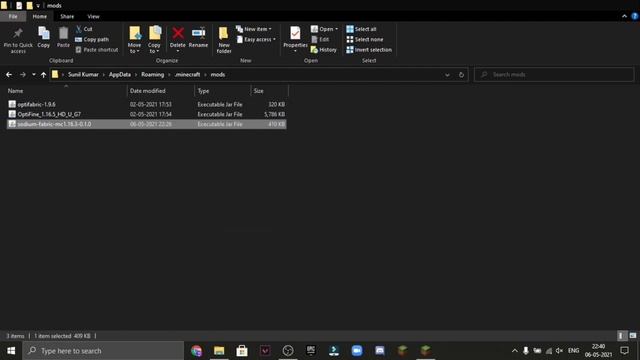Open the notification center
This screenshot has width=640, height=360.
click(624, 351)
